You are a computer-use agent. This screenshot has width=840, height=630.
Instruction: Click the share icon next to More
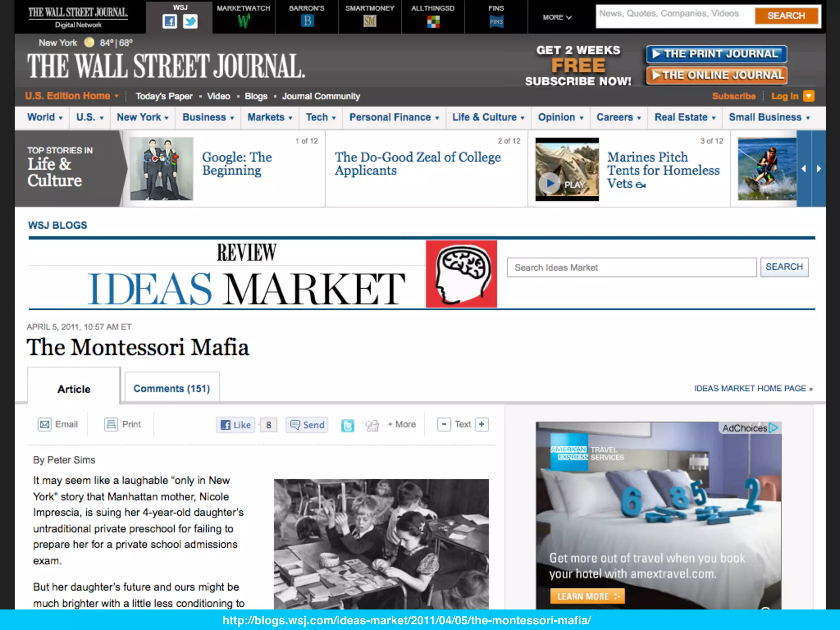click(372, 425)
